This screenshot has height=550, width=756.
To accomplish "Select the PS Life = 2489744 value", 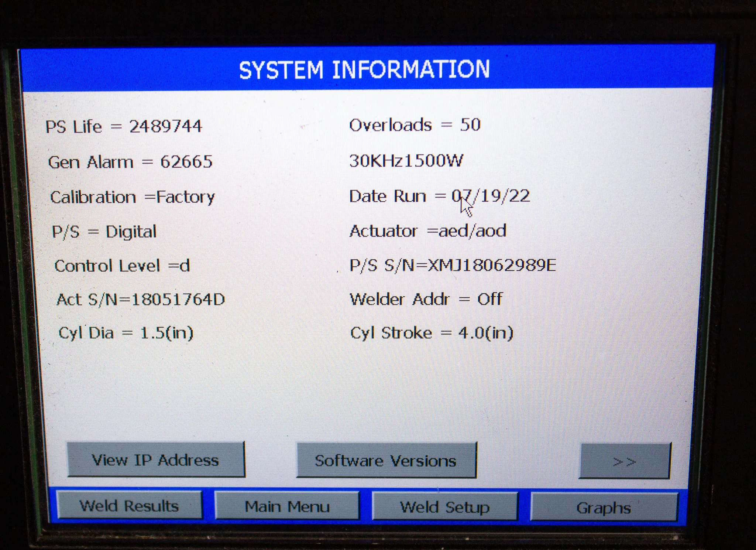I will tap(124, 127).
